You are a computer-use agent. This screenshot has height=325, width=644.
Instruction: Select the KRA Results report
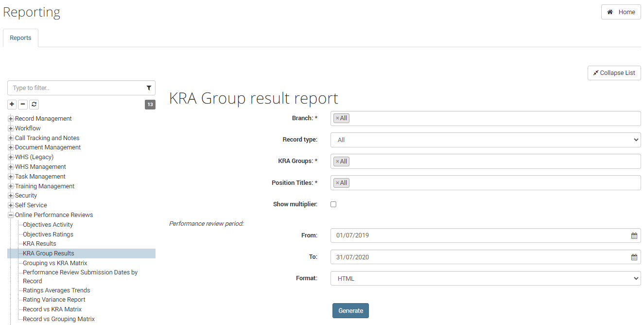(39, 243)
